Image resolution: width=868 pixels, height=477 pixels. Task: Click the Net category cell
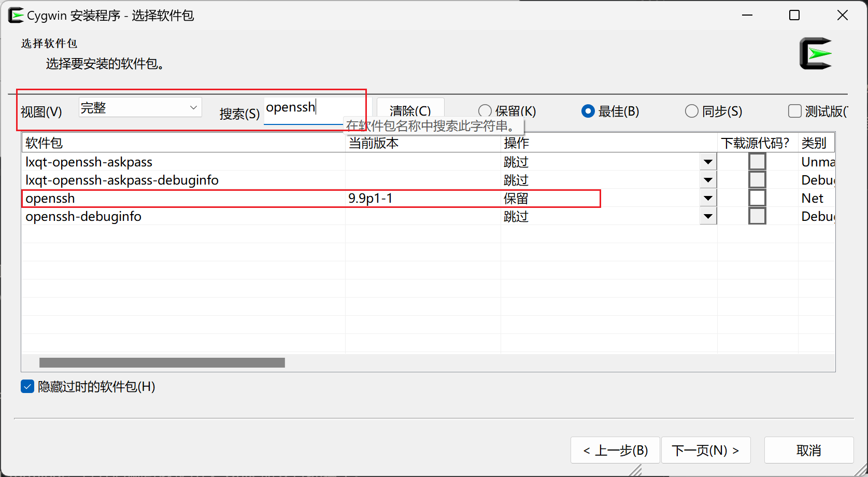coord(812,198)
